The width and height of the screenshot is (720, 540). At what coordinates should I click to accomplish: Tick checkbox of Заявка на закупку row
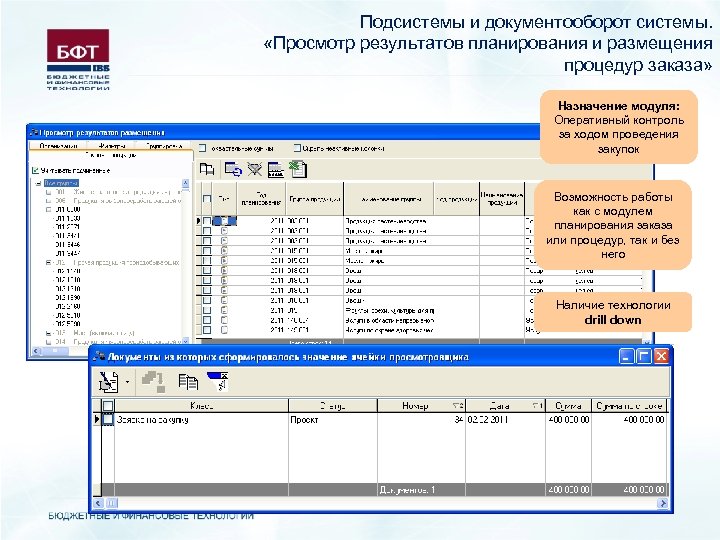coord(107,419)
